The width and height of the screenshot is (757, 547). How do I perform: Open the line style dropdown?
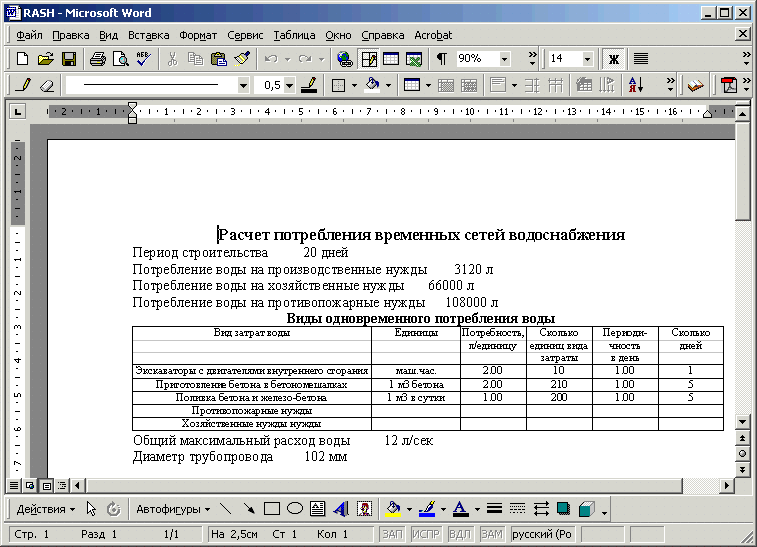243,86
